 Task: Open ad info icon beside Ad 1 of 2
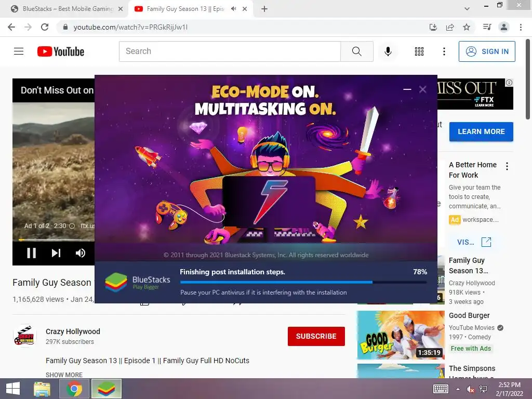click(x=72, y=226)
